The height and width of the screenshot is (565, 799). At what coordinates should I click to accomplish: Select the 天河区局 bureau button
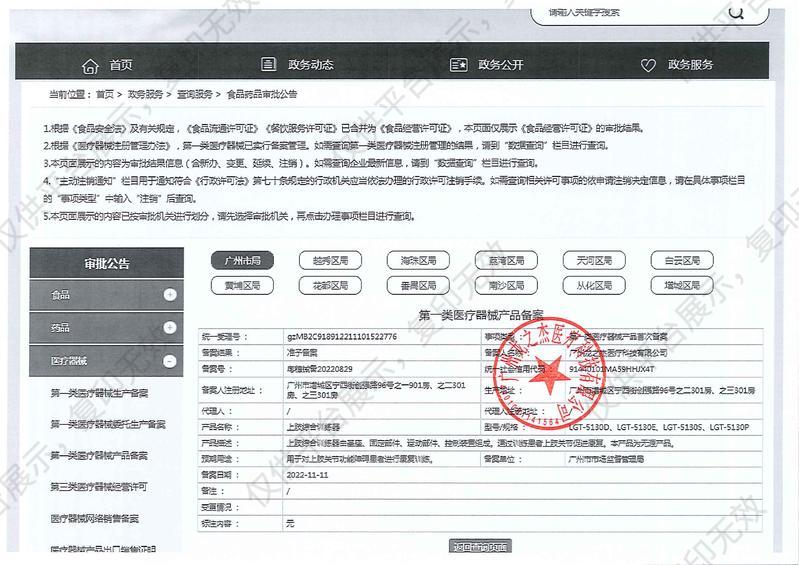tap(594, 260)
